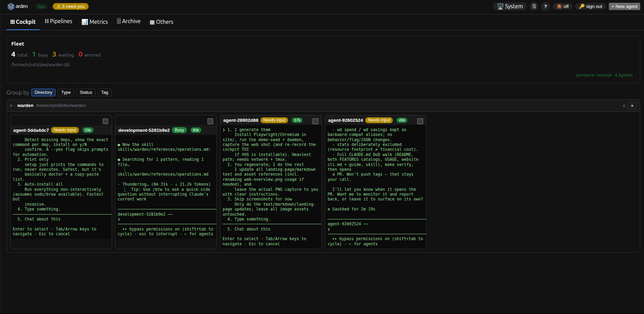The image size is (644, 314).
Task: Open the System monitor button
Action: pyautogui.click(x=510, y=7)
